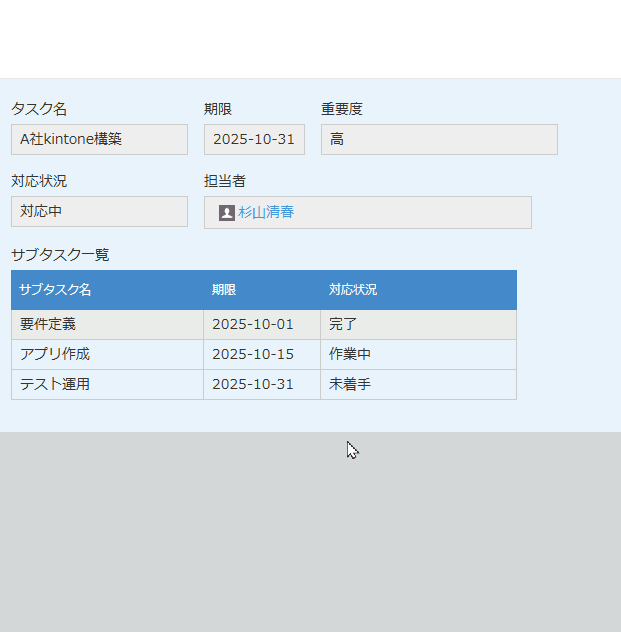The image size is (621, 632).
Task: Click the タスク名 field showing A社kintone構築
Action: point(99,140)
